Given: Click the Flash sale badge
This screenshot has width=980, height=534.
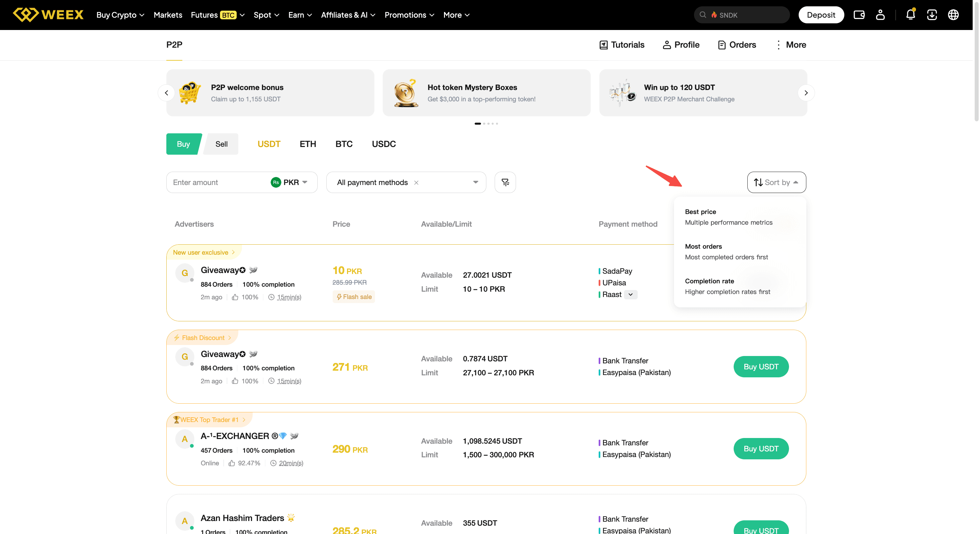Looking at the screenshot, I should point(354,297).
